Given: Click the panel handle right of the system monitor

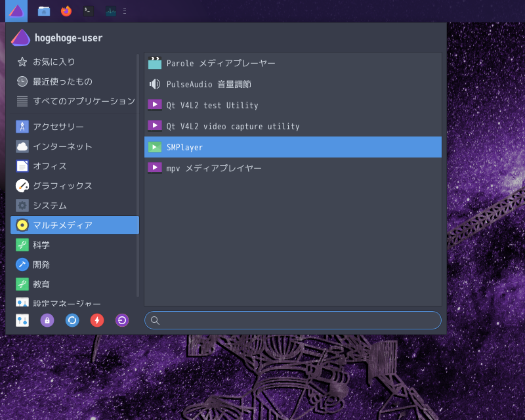Looking at the screenshot, I should coord(125,11).
